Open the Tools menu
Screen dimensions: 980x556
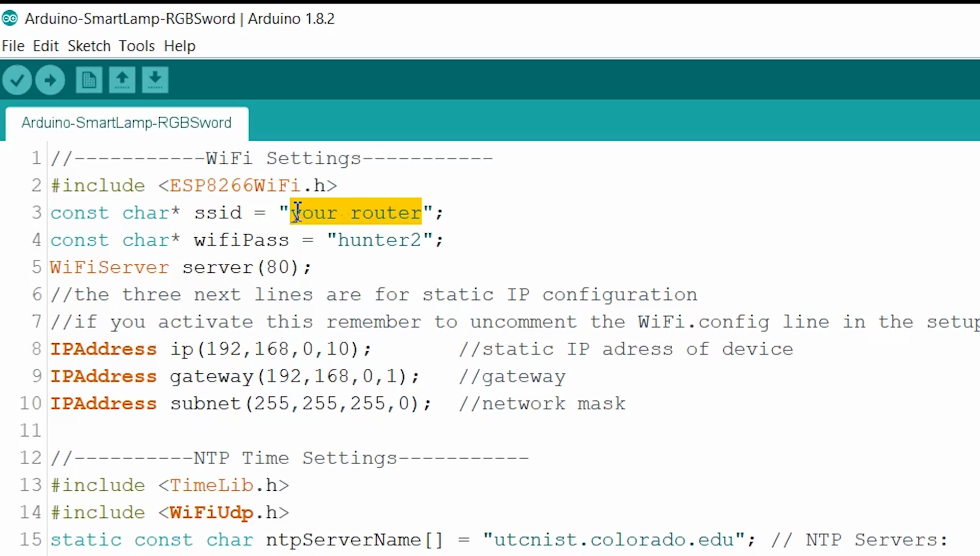tap(137, 46)
